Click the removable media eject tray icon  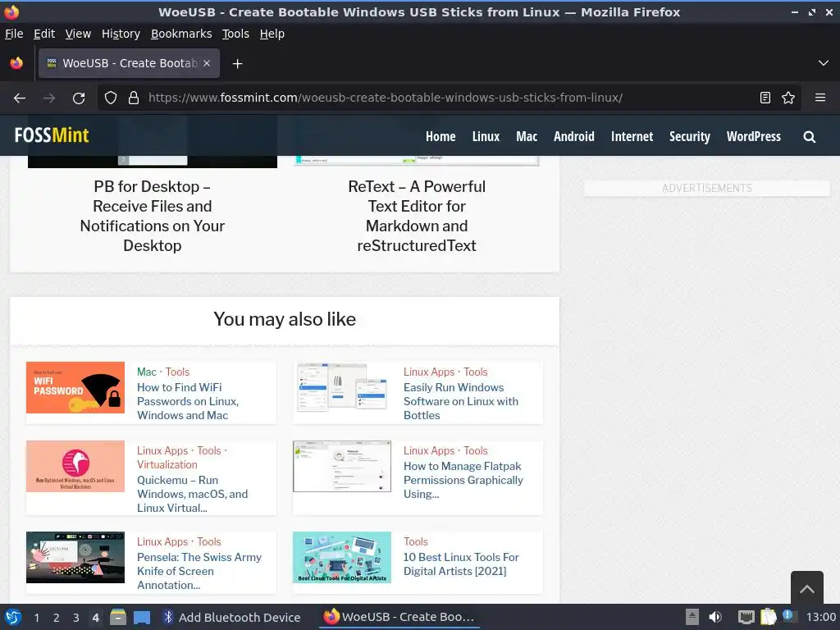(x=692, y=617)
